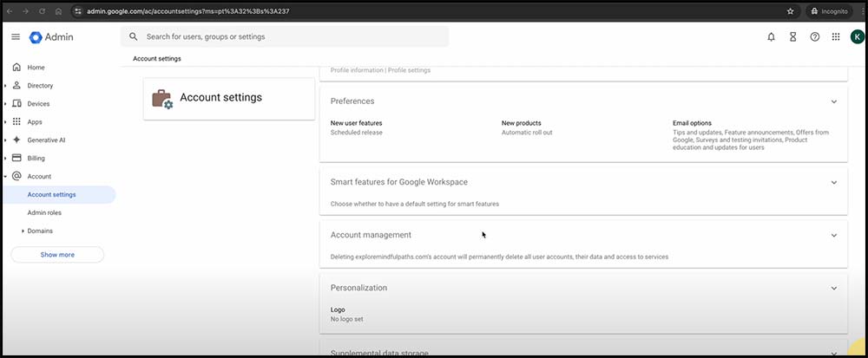Open notifications bell

coord(771,37)
